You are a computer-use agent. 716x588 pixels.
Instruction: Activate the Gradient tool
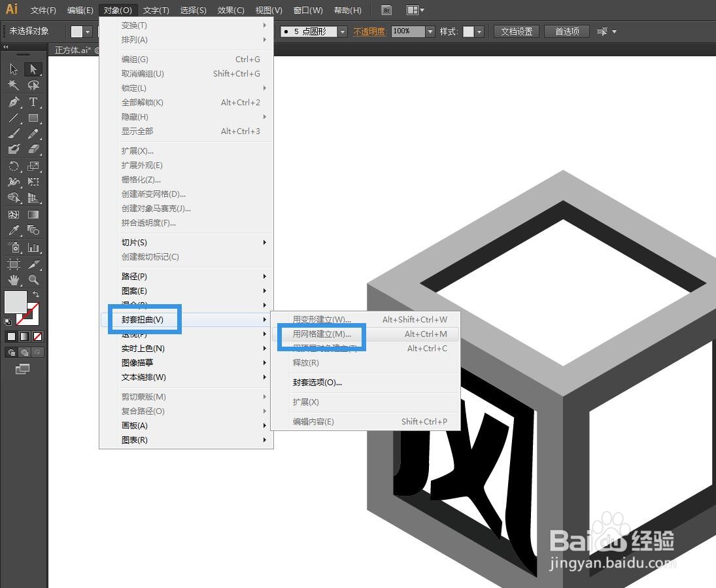click(x=34, y=215)
